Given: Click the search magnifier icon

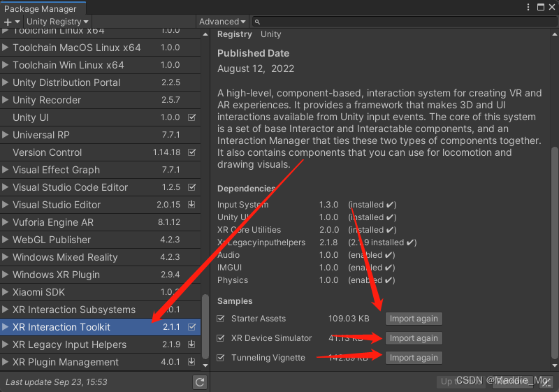Looking at the screenshot, I should coord(257,22).
